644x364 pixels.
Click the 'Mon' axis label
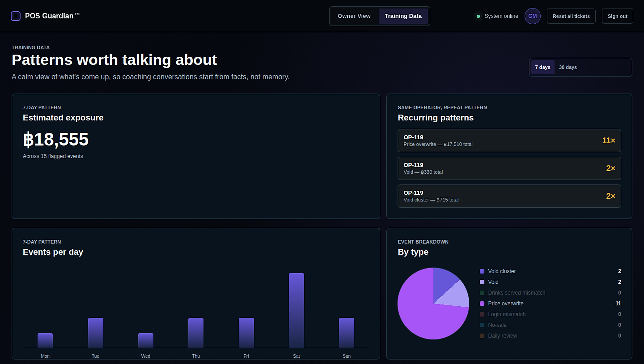(45, 356)
